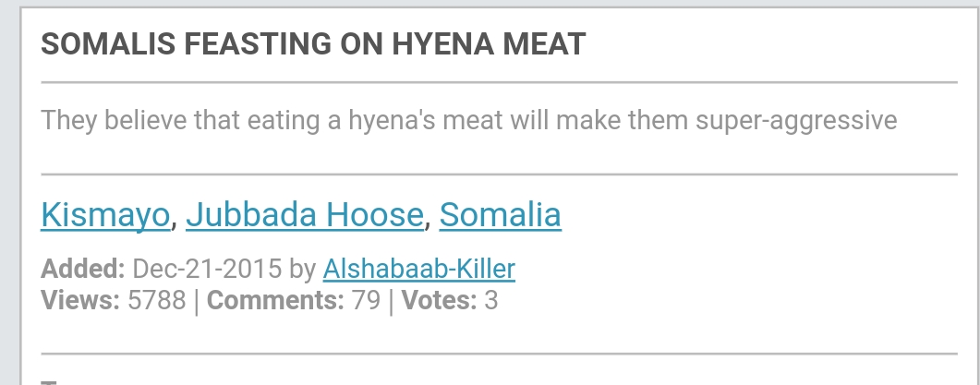Click the divider line under the Votes row

[499, 354]
